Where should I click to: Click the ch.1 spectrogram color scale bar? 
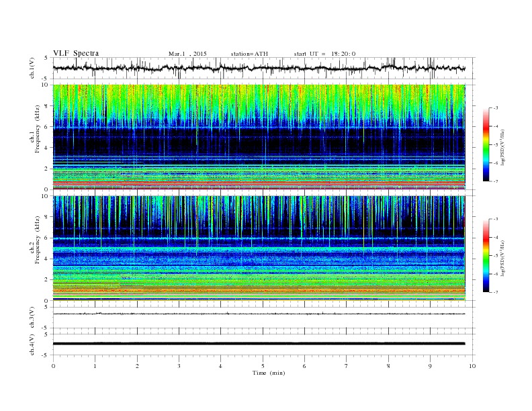point(486,145)
